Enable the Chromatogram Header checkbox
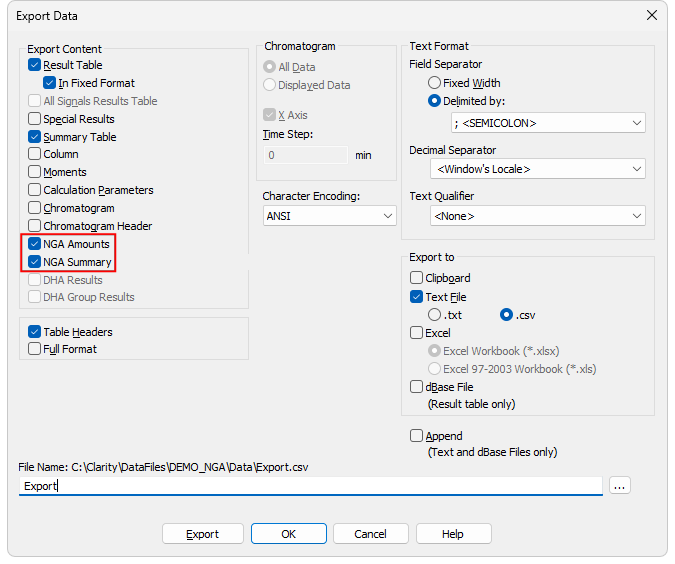Screen dimensions: 675x564 click(34, 226)
